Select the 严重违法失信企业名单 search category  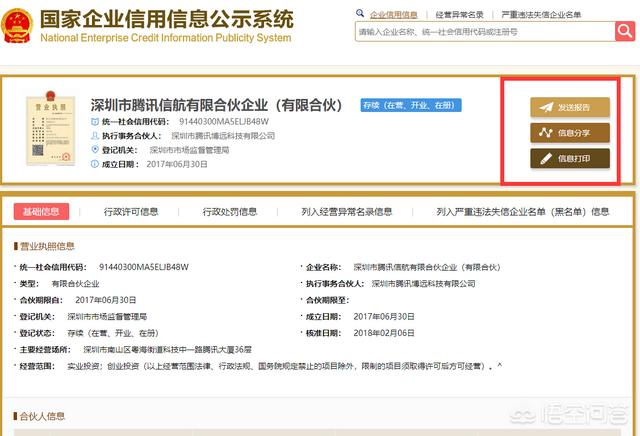(543, 15)
